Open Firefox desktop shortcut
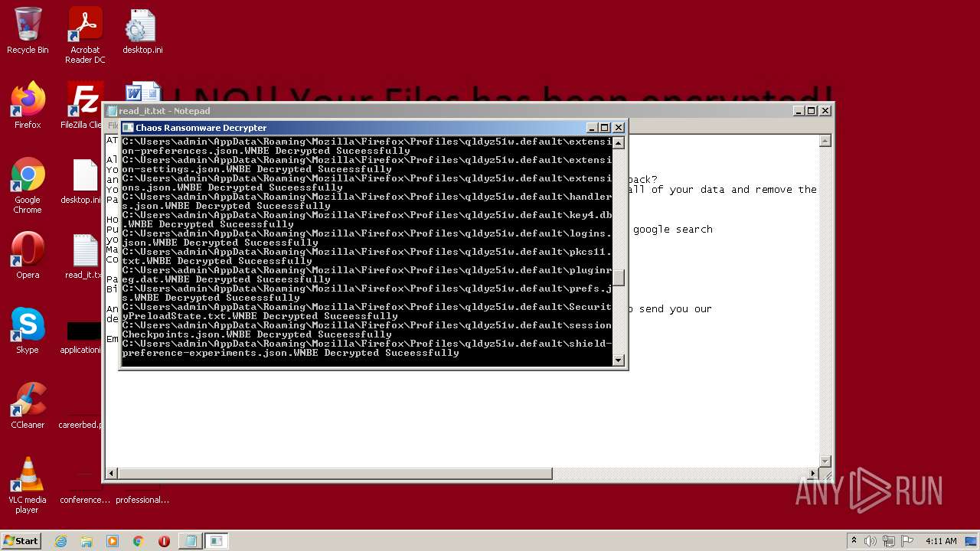 (x=28, y=105)
